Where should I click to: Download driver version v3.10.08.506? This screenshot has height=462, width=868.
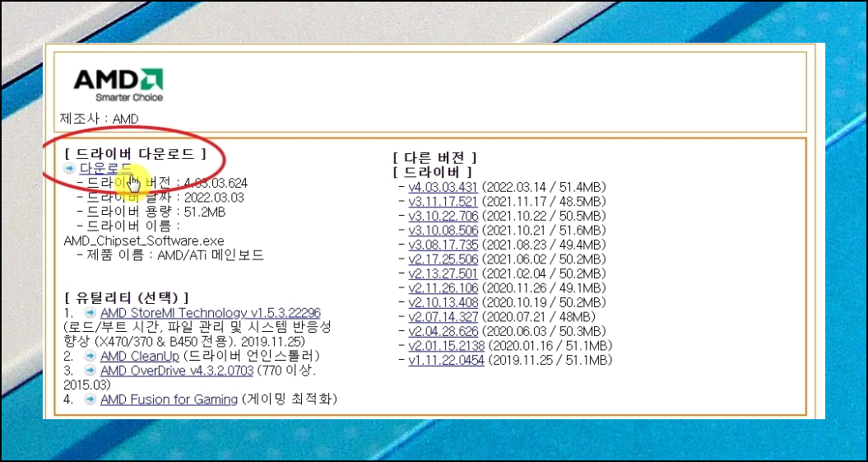[x=443, y=230]
